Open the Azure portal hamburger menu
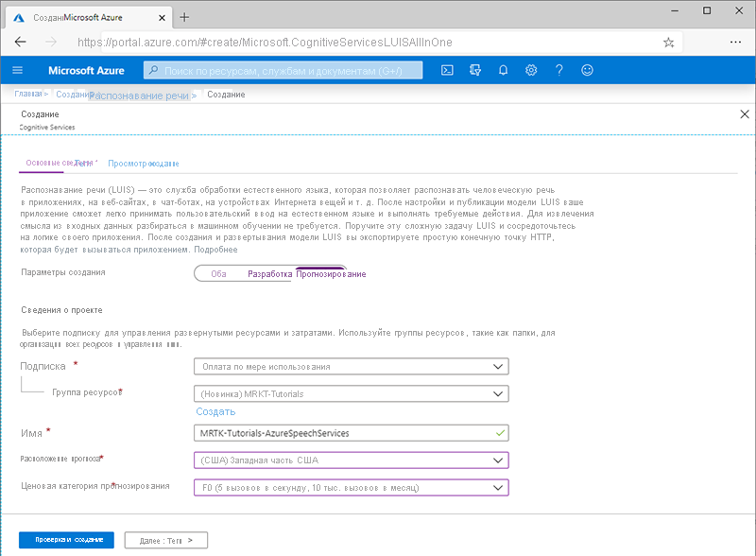756x556 pixels. click(x=17, y=71)
